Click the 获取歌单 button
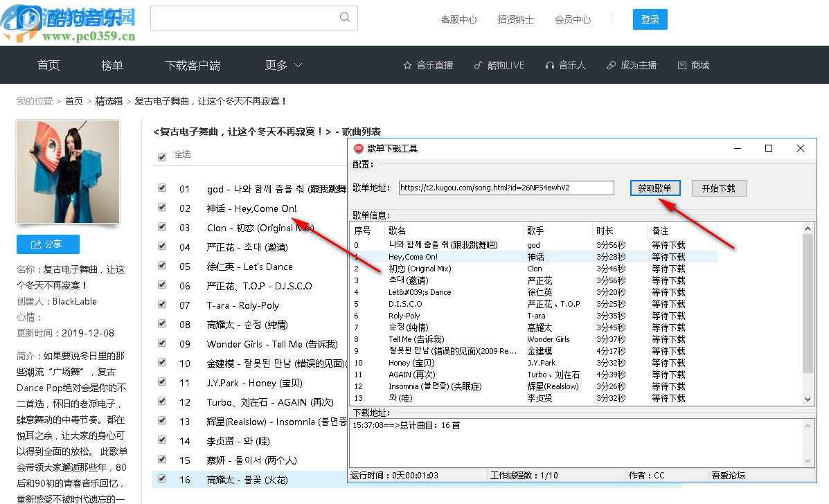The image size is (829, 504). tap(655, 188)
